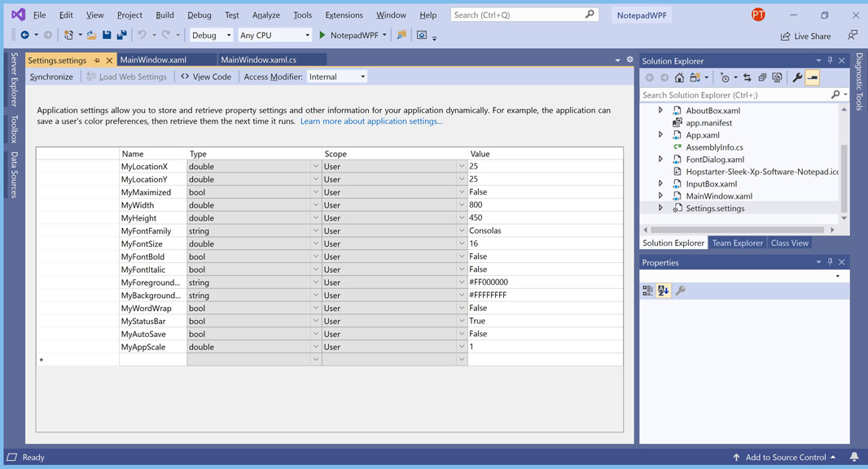Click the Sync with Active Document icon

pos(747,78)
